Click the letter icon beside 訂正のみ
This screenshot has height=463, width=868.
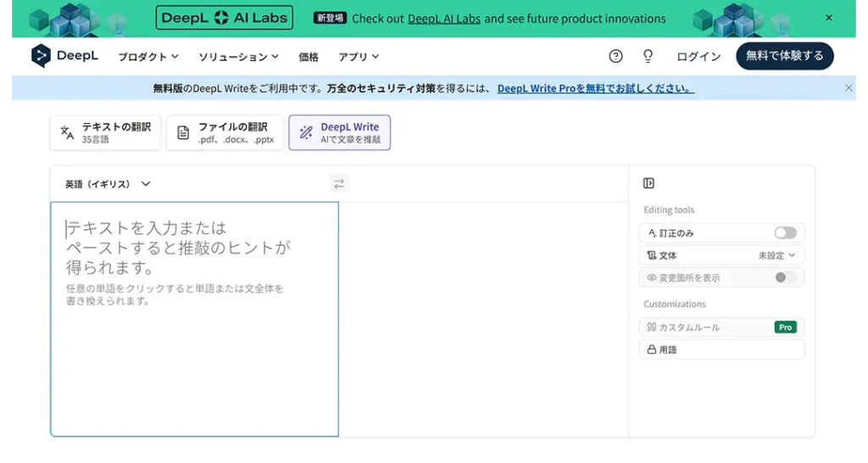pos(652,233)
